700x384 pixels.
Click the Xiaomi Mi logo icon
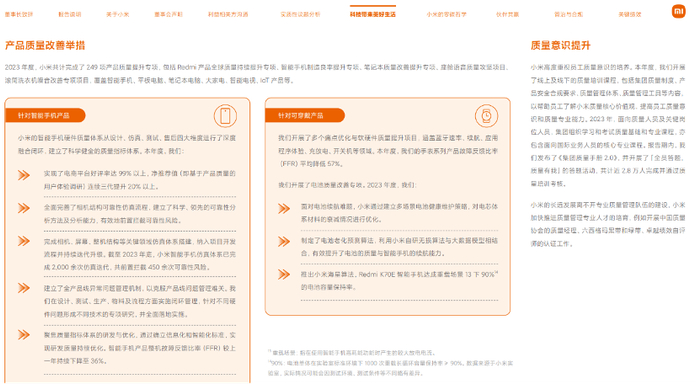point(679,11)
